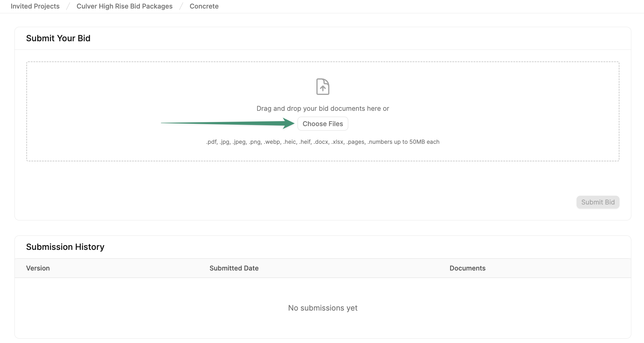
Task: Click the Choose Files button
Action: (x=323, y=124)
